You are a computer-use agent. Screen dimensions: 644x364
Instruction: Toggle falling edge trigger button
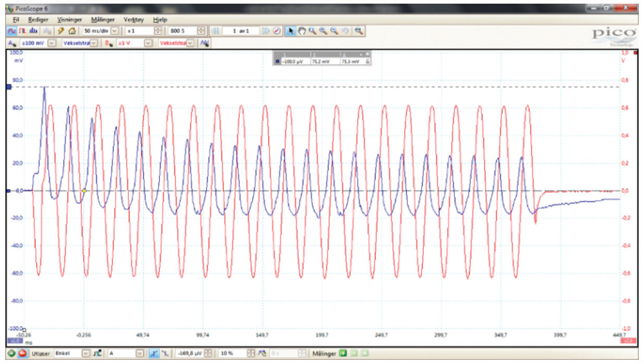tap(164, 354)
